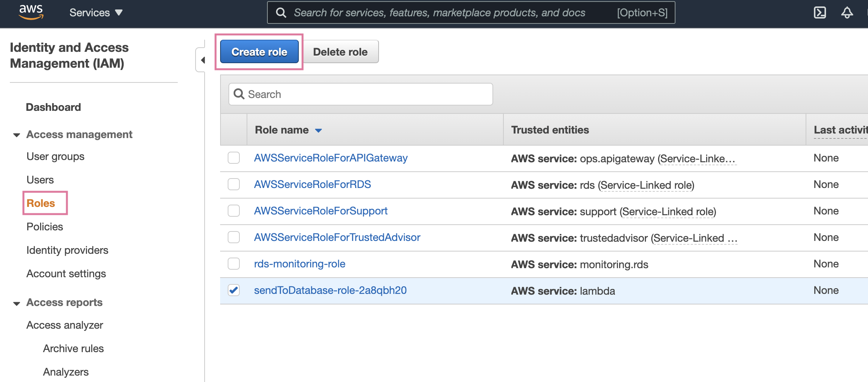Open Account settings

click(x=66, y=274)
